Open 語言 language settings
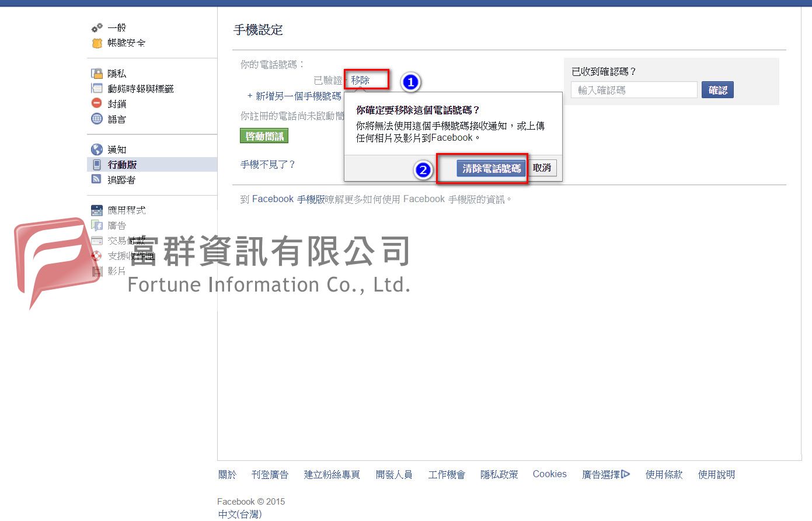The width and height of the screenshot is (812, 521). (117, 119)
